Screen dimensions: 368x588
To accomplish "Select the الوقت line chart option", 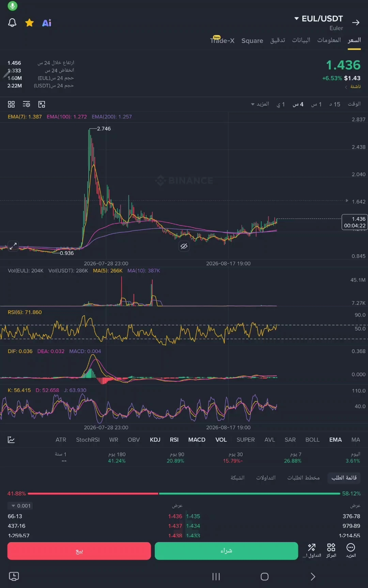I will pos(354,104).
